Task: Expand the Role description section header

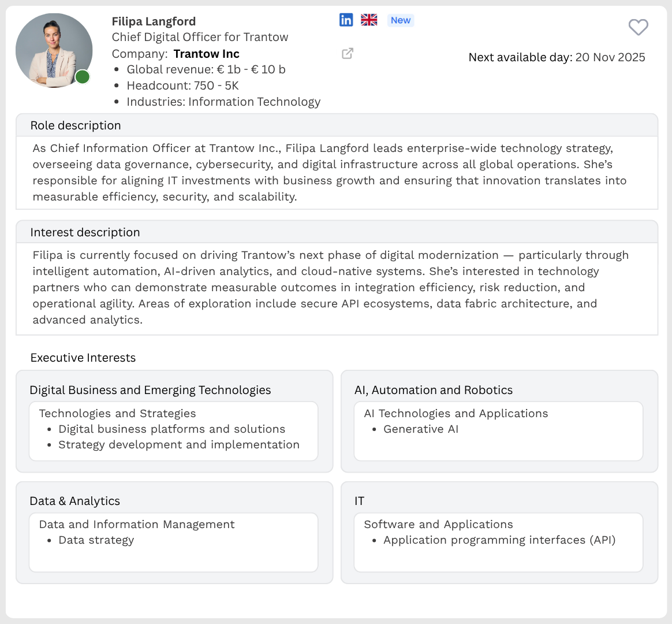Action: point(76,125)
